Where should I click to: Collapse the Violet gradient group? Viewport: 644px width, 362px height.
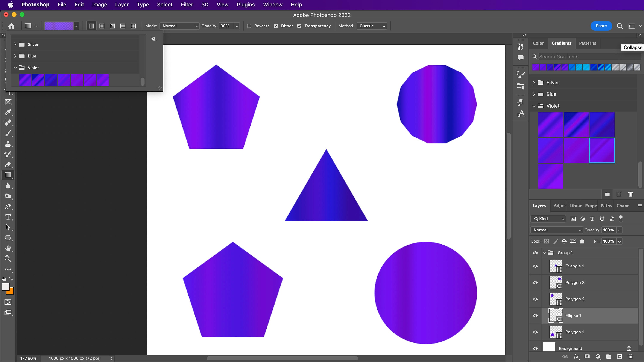tap(534, 106)
